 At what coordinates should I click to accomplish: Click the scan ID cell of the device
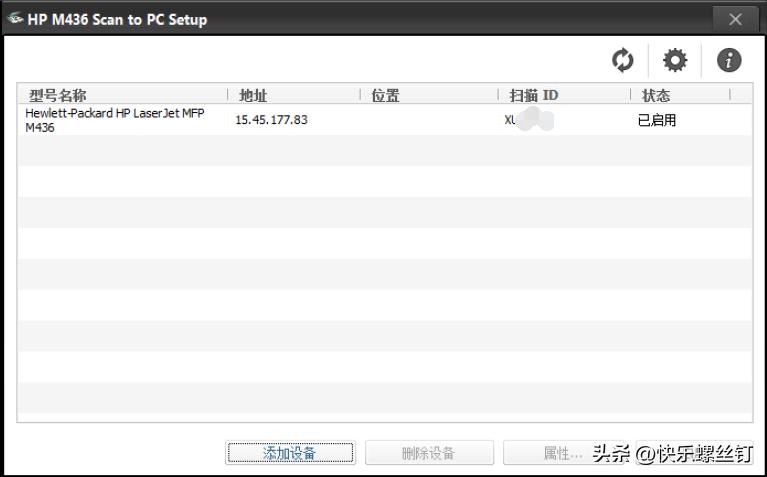click(x=529, y=120)
